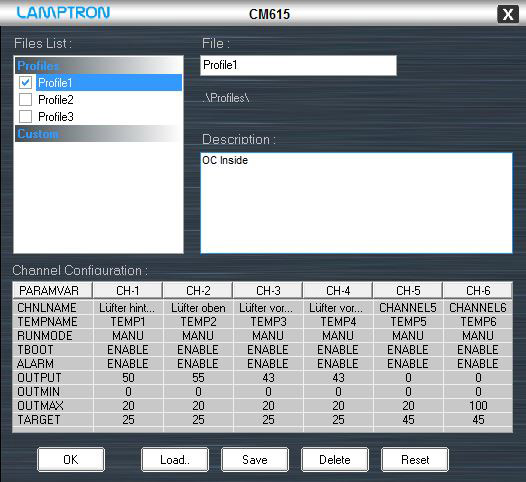Click the CH-2 OUTPUT value 55
Viewport: 526px width, 482px height.
click(x=198, y=378)
